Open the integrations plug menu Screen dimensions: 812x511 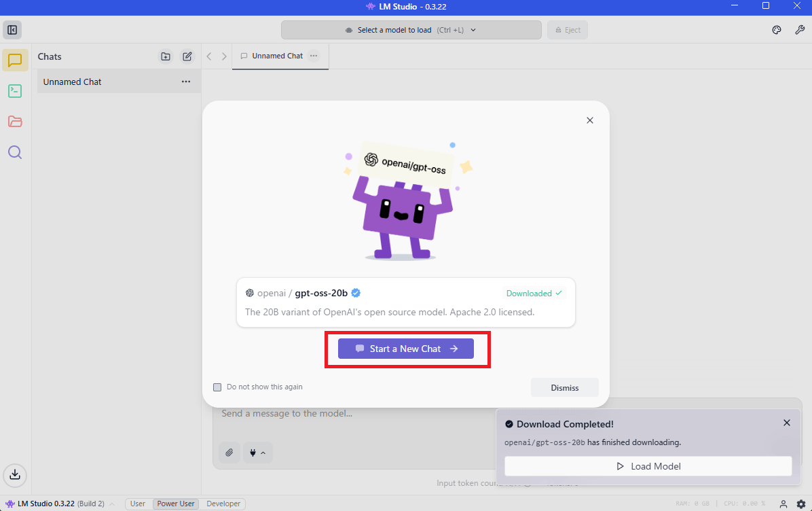(257, 453)
